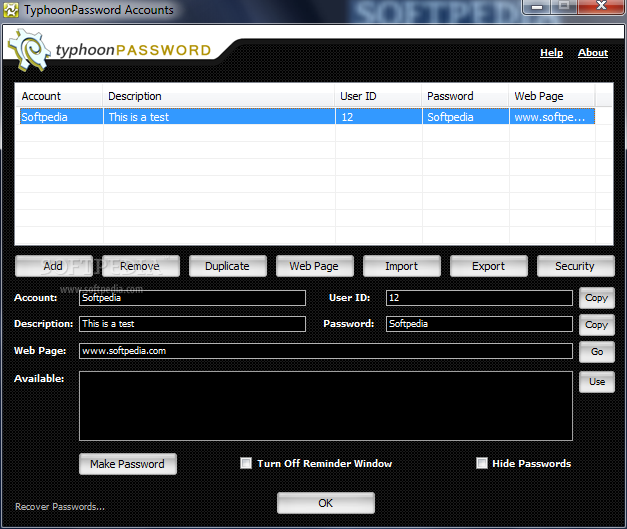The image size is (627, 529).
Task: Generate a password with Make Password
Action: pos(128,464)
